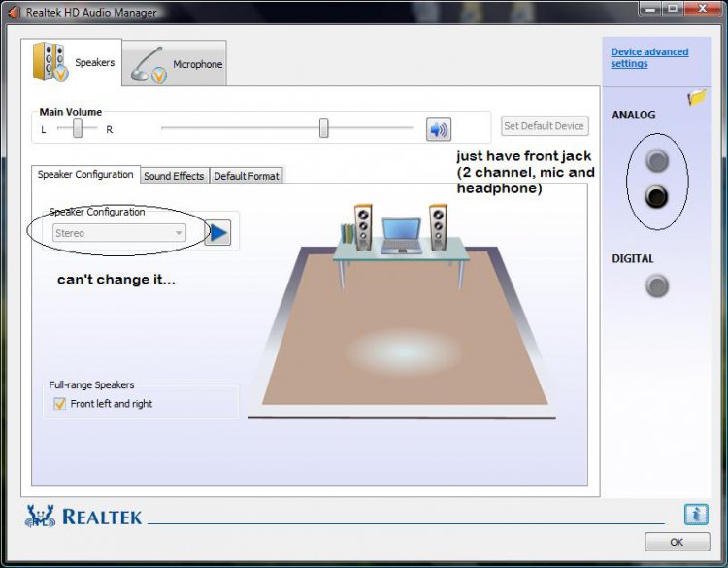Screen dimensions: 728x568
Task: Open the information button near OK
Action: click(696, 515)
